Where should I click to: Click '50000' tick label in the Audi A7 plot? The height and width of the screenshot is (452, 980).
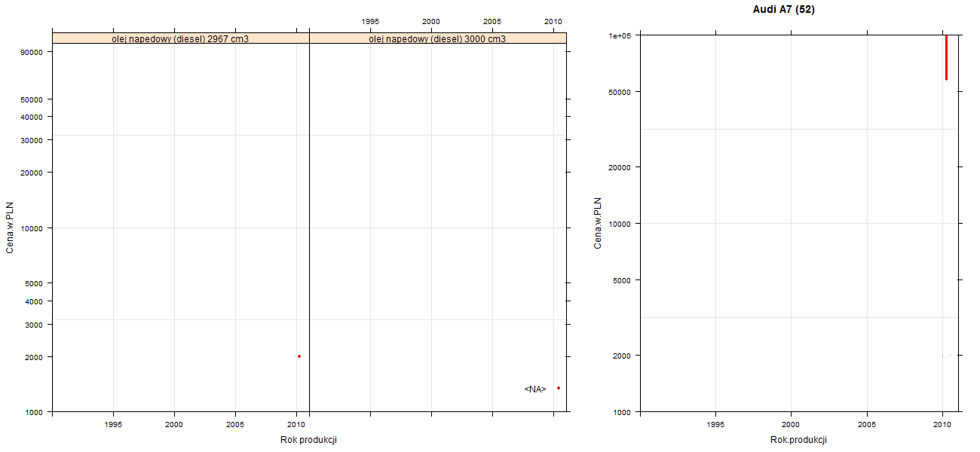click(x=619, y=92)
